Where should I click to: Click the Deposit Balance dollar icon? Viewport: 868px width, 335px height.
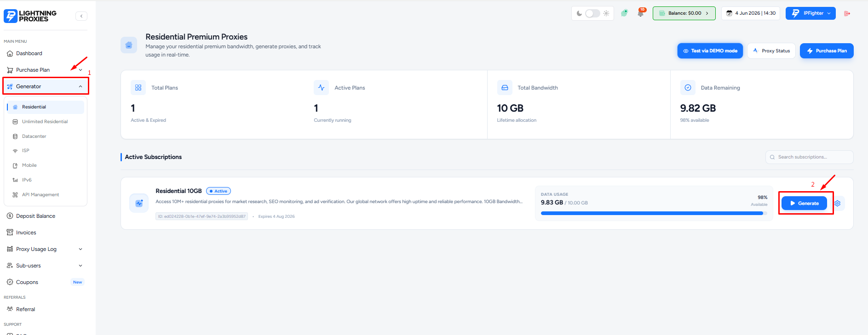point(10,216)
